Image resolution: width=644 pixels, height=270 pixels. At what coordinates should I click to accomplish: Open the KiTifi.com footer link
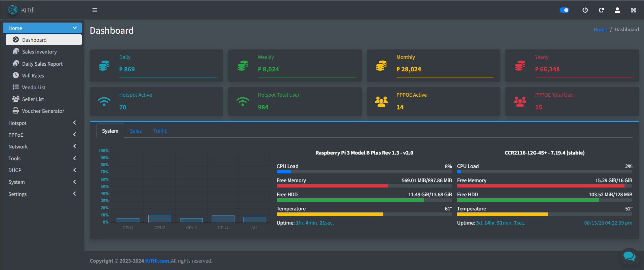157,261
